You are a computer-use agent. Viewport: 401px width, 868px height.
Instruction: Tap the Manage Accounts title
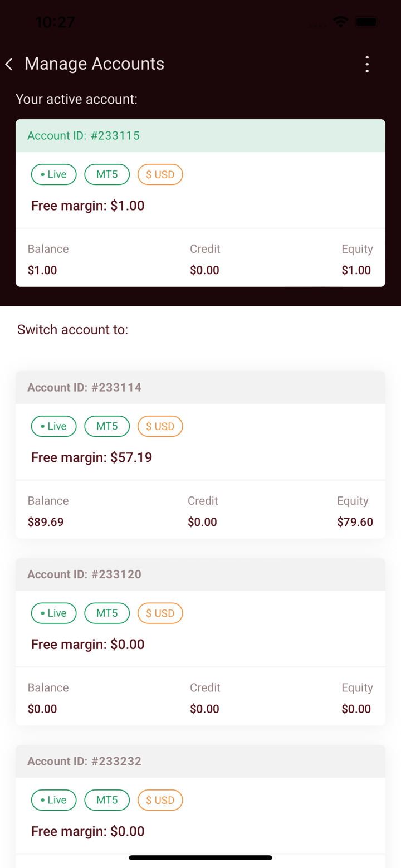point(94,64)
